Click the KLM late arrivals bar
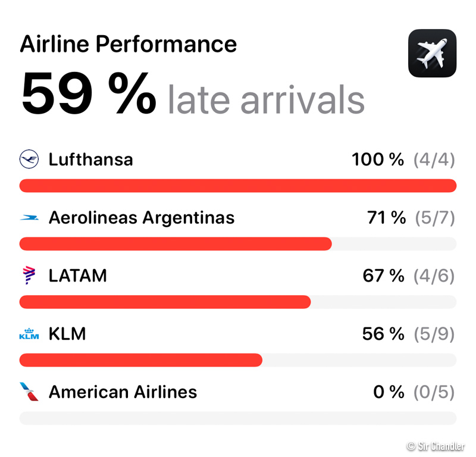The image size is (476, 457). (141, 360)
